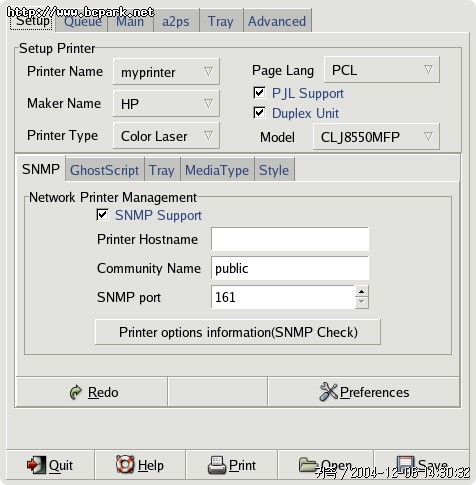Select the GhostScript sub-tab

click(x=104, y=170)
